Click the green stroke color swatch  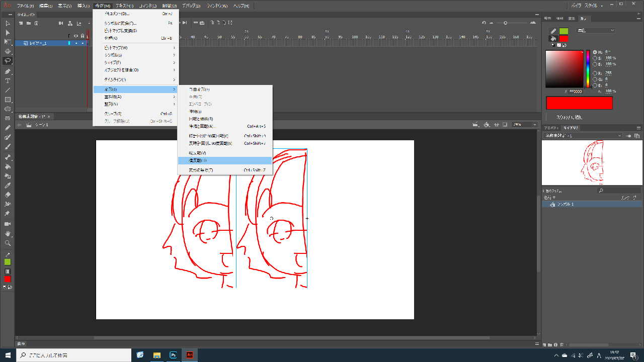[x=563, y=31]
